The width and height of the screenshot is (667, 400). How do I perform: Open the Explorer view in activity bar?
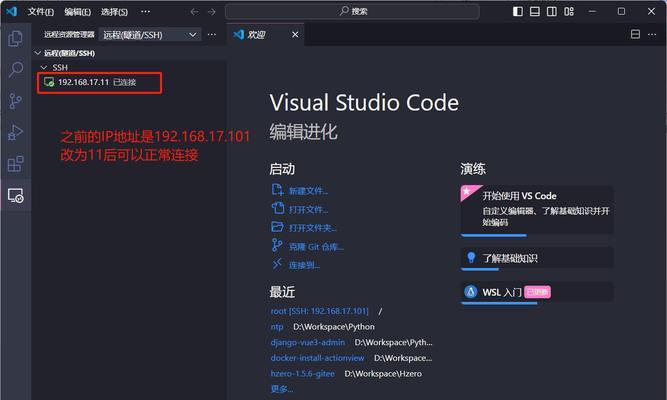(15, 39)
